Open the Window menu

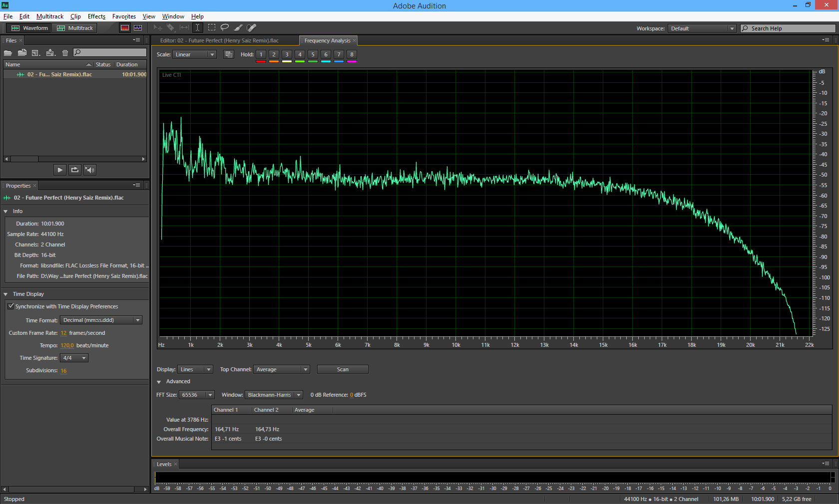[x=173, y=16]
